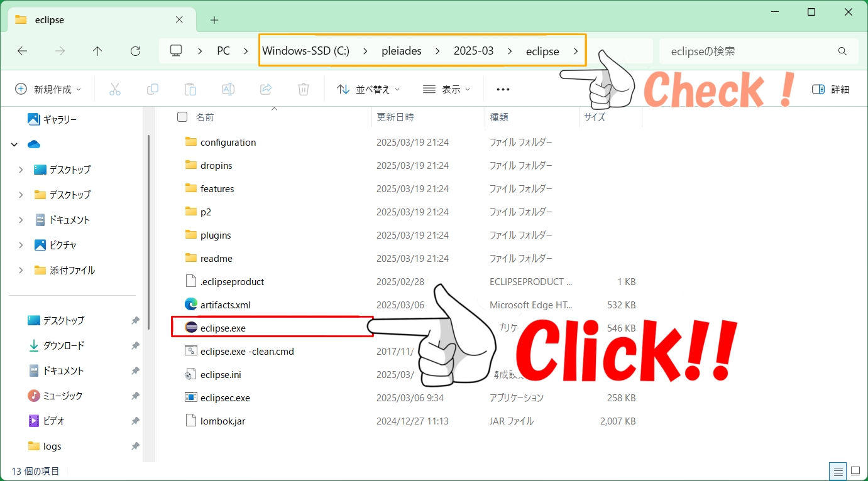Click the Cut icon in the toolbar
The width and height of the screenshot is (868, 481).
[x=114, y=89]
